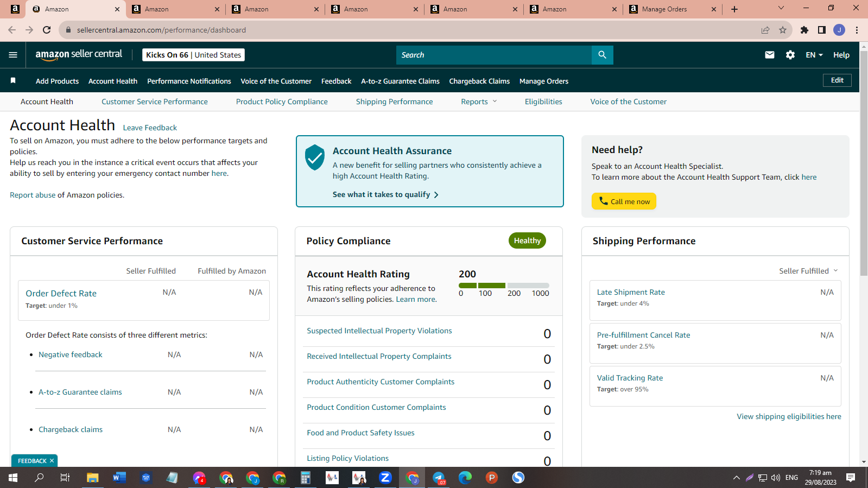This screenshot has width=868, height=488.
Task: Click the Windows Start button
Action: pyautogui.click(x=13, y=478)
